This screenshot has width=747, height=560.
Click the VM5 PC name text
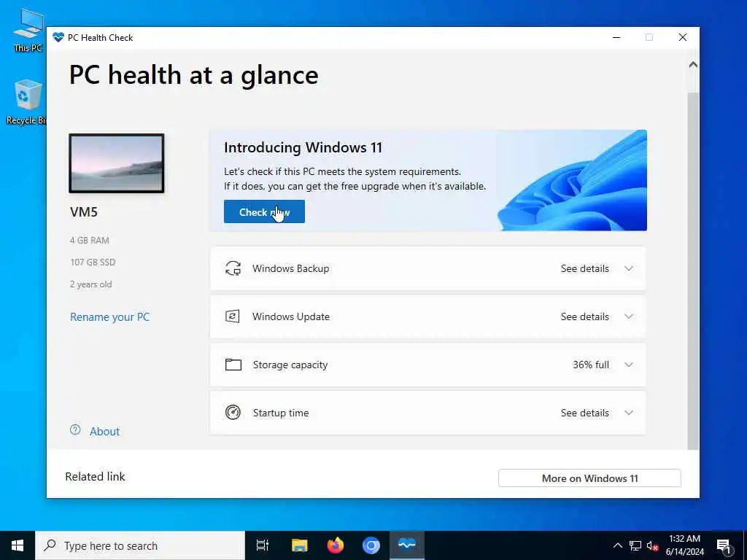84,212
